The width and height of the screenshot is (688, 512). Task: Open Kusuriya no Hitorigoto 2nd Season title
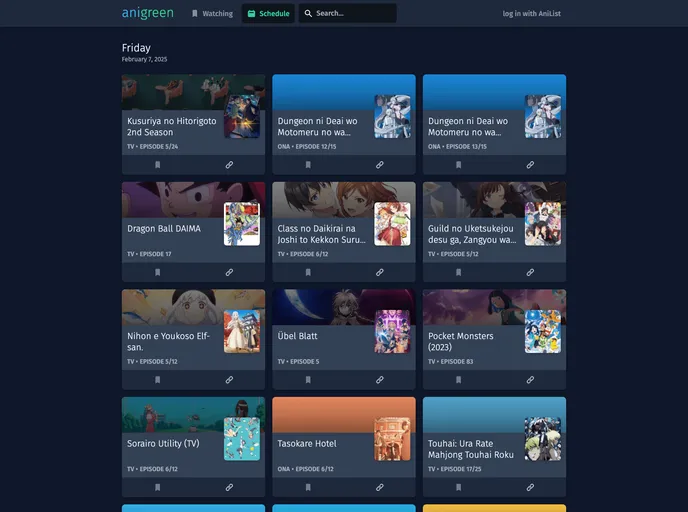coord(172,126)
